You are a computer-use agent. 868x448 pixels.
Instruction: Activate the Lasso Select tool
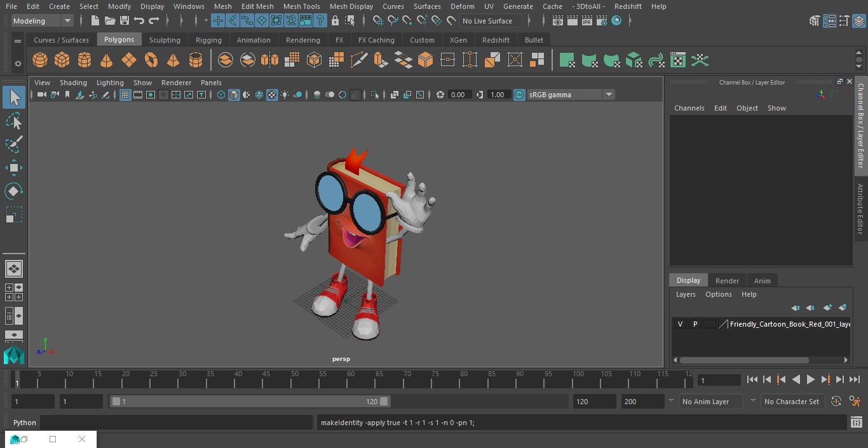pyautogui.click(x=13, y=121)
